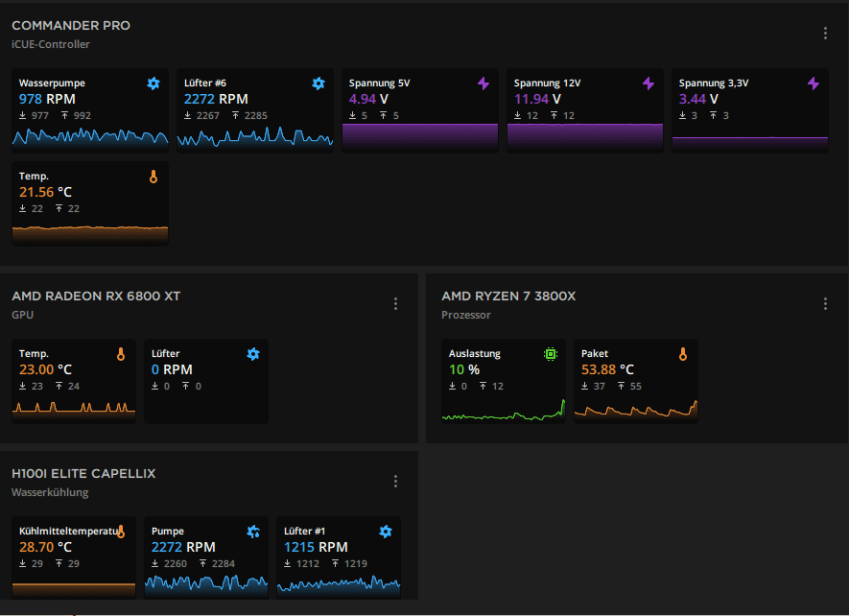Click the Spannung 12V purple graph

tap(585, 136)
